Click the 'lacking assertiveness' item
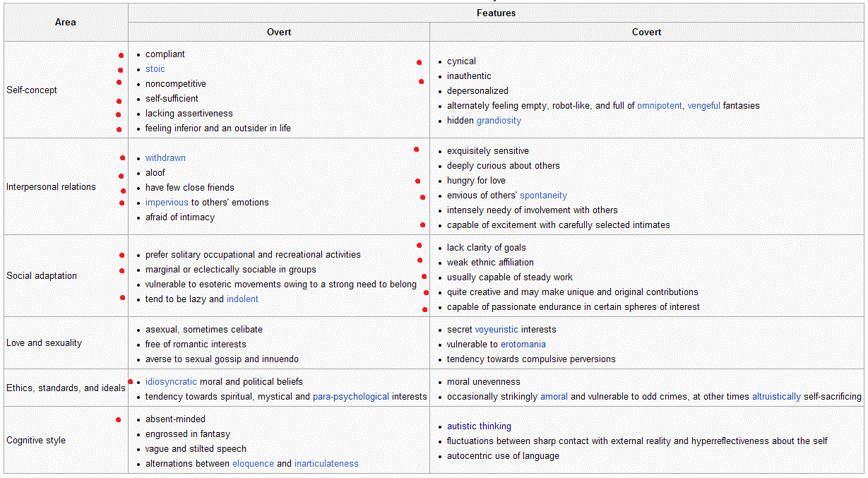Viewport: 868px width, 478px height. [x=189, y=114]
